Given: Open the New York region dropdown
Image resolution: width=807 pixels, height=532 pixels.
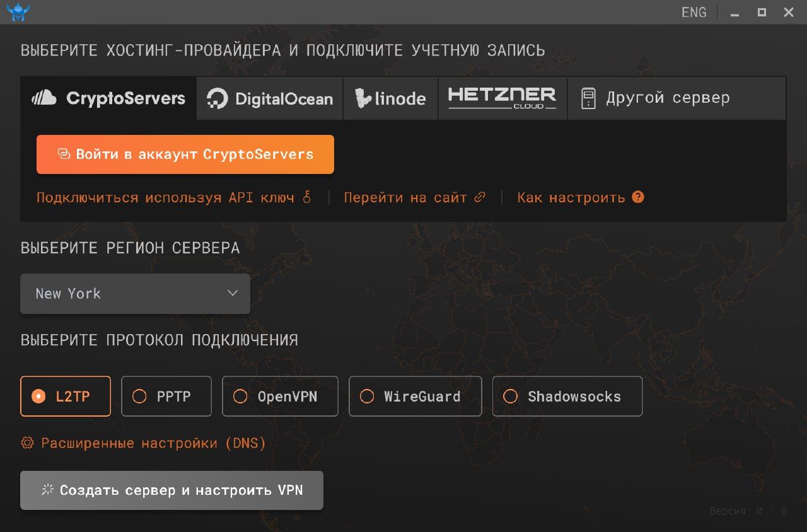Looking at the screenshot, I should coord(135,294).
